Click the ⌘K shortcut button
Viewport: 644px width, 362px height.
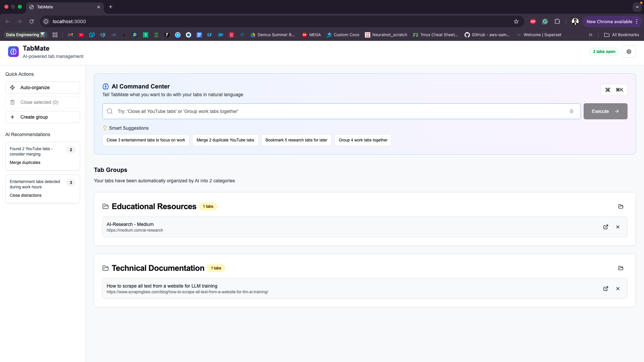coord(614,90)
